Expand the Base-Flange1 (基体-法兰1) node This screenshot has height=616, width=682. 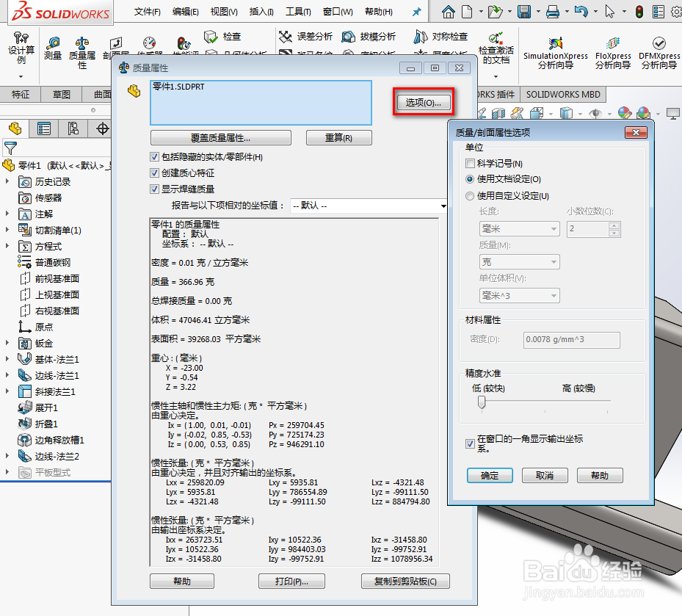(7, 359)
